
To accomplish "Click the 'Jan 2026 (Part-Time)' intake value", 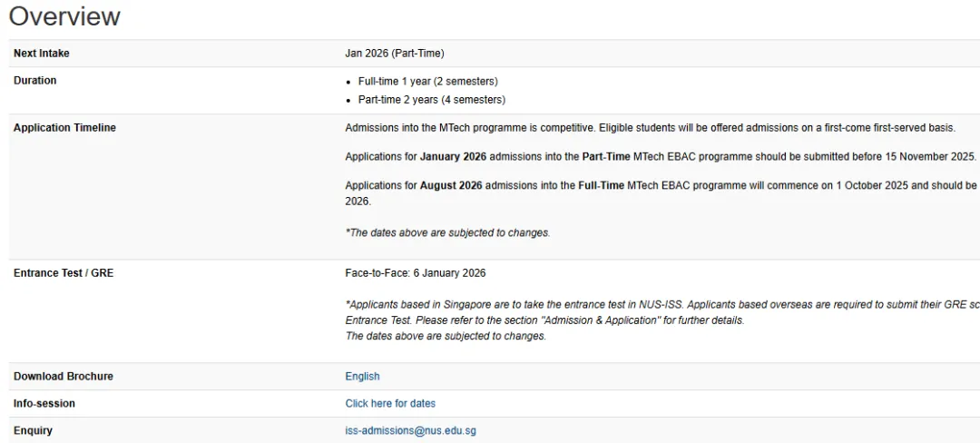I will [395, 54].
